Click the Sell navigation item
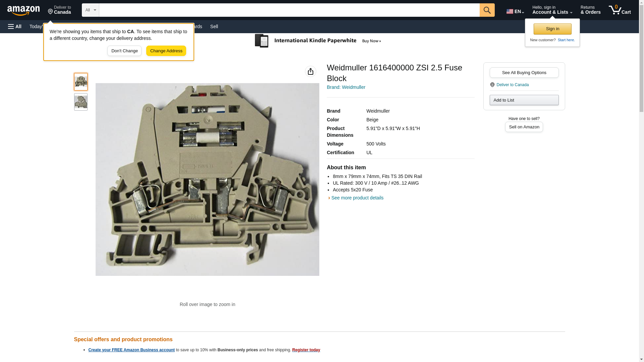 214,26
